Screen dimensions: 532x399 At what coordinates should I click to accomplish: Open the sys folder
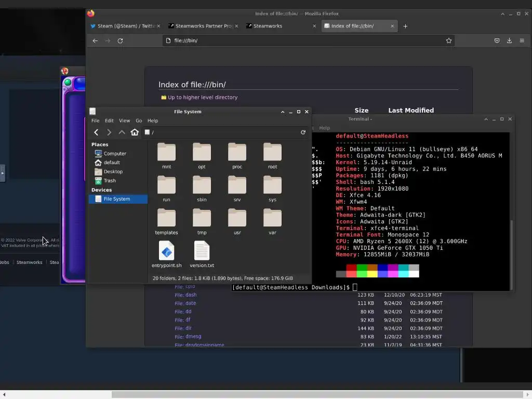click(x=272, y=189)
